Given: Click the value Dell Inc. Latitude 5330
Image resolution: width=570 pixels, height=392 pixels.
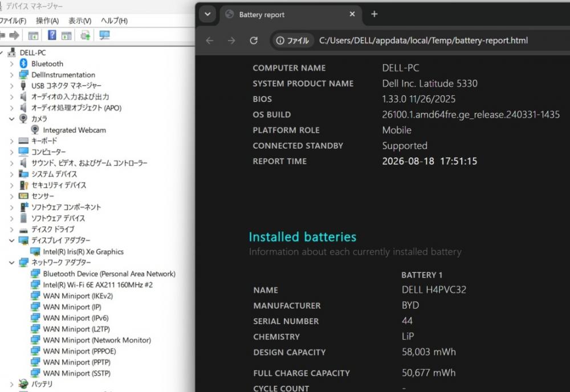Looking at the screenshot, I should click(430, 84).
